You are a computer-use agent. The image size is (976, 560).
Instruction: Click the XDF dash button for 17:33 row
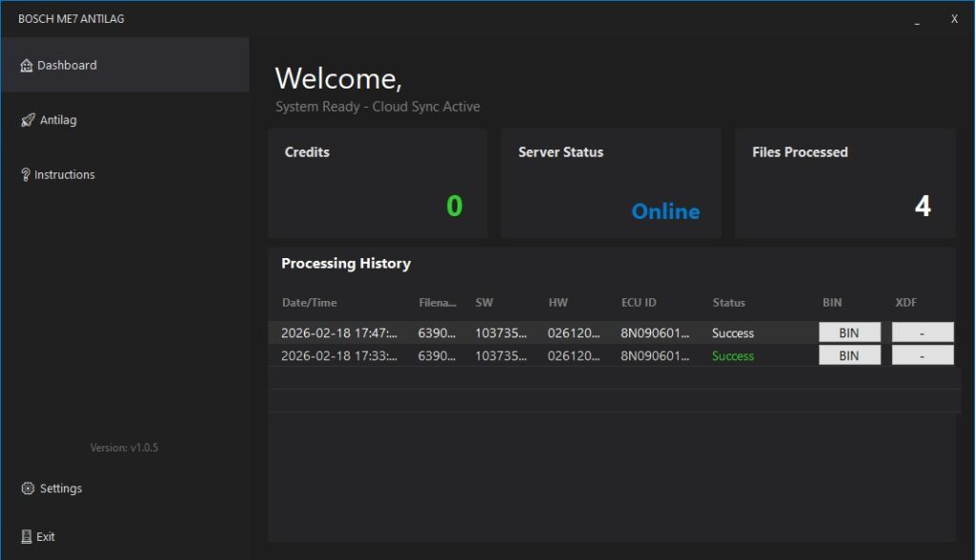pyautogui.click(x=923, y=355)
